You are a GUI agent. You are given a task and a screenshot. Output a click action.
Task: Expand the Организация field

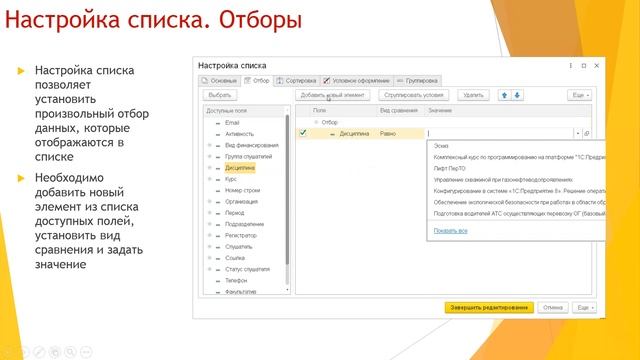point(210,202)
